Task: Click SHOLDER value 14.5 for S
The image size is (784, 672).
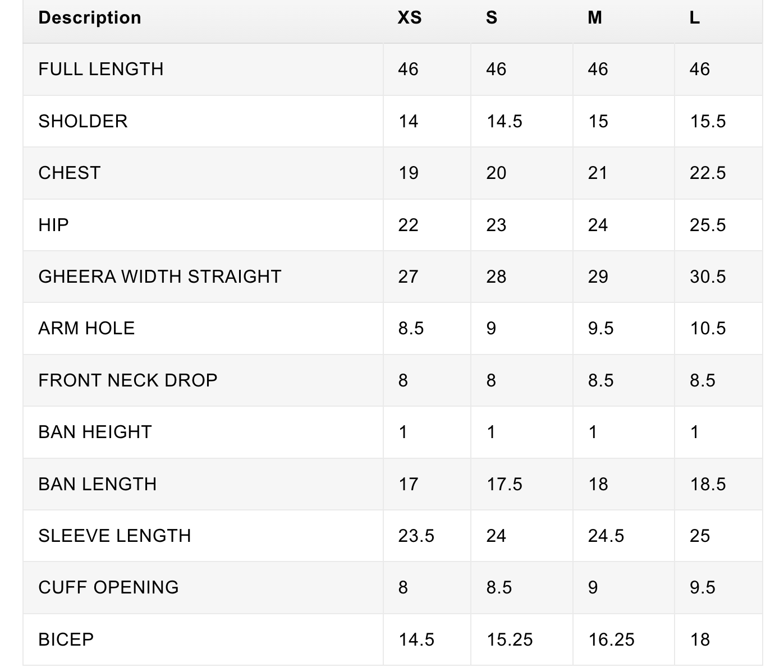Action: tap(505, 121)
